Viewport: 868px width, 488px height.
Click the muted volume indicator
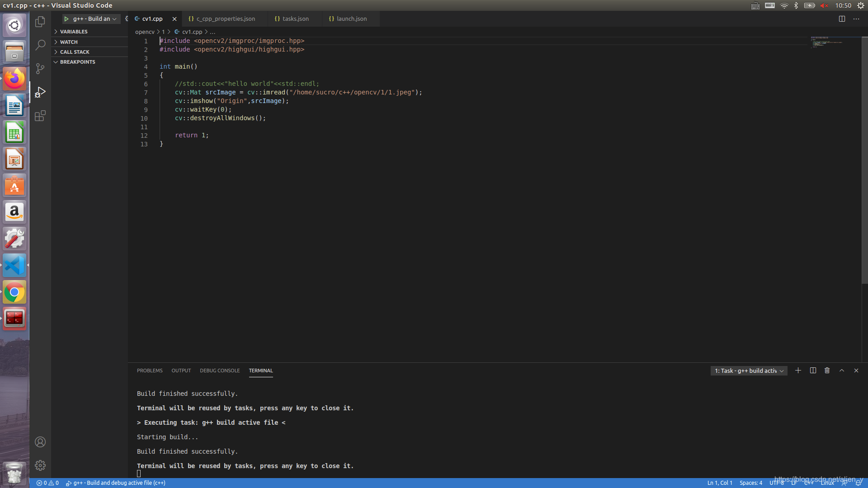824,5
